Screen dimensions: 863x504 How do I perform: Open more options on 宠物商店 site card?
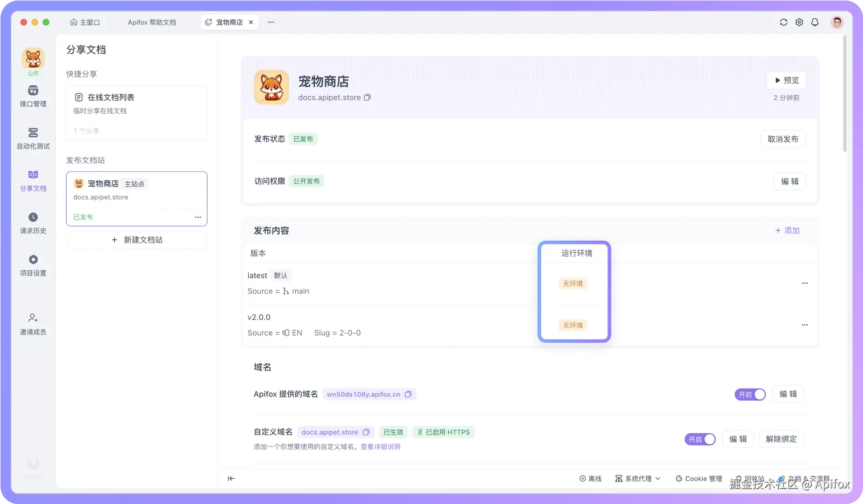coord(198,217)
